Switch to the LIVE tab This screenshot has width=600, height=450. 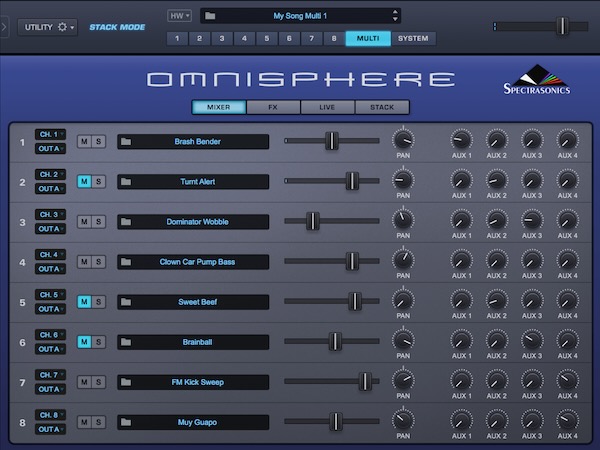327,108
